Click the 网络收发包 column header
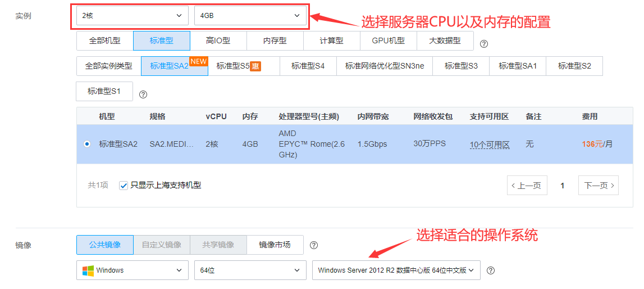The height and width of the screenshot is (289, 644). click(433, 117)
